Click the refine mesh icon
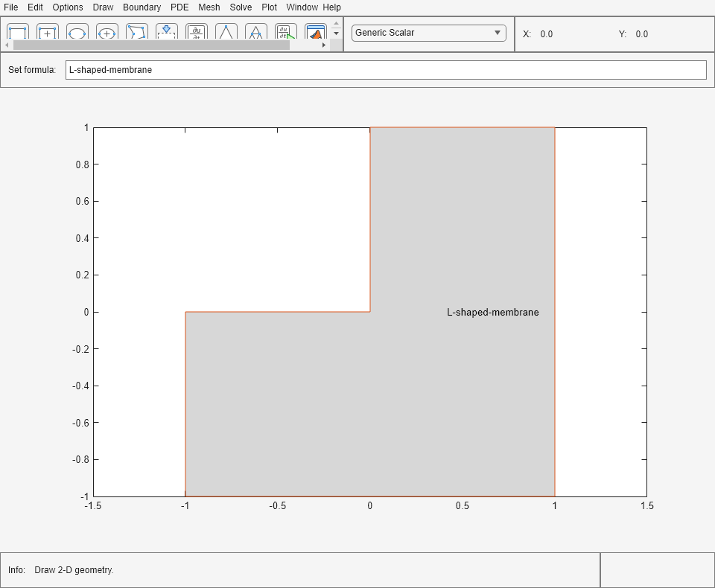 click(x=256, y=32)
